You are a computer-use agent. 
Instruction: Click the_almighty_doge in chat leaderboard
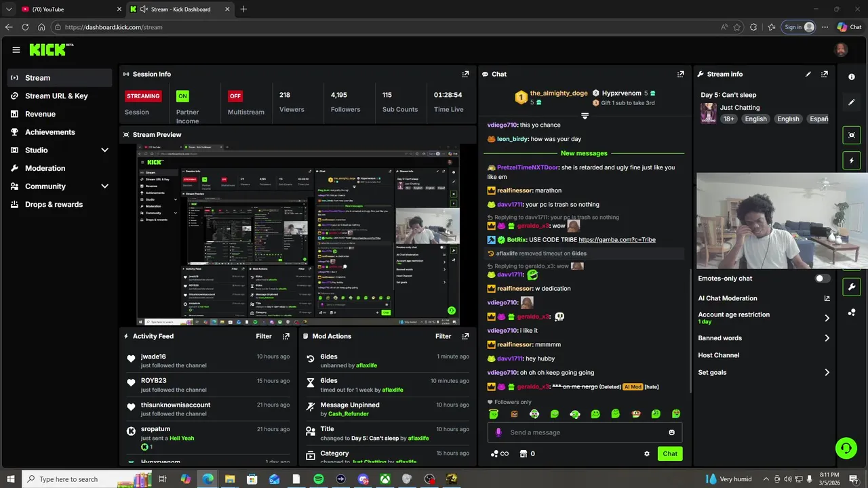[559, 93]
